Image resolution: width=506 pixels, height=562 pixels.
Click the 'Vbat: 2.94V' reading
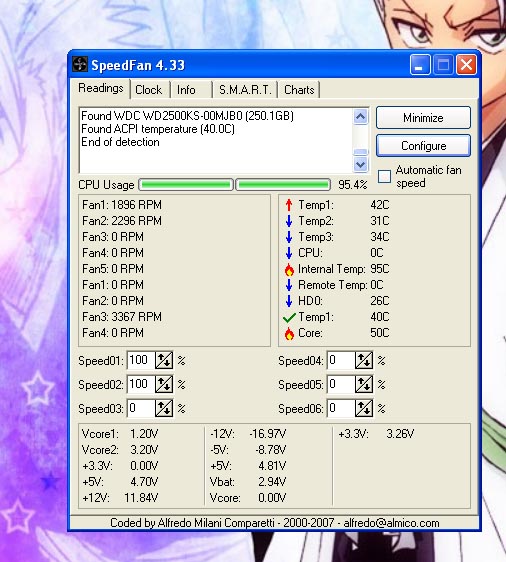click(x=248, y=482)
